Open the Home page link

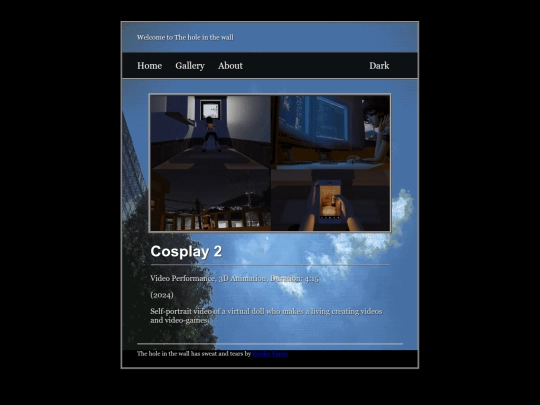[149, 65]
